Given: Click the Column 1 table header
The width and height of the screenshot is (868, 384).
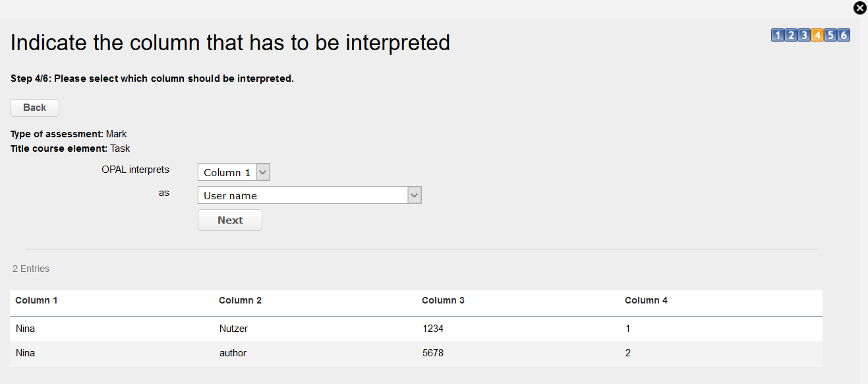Looking at the screenshot, I should [x=36, y=300].
